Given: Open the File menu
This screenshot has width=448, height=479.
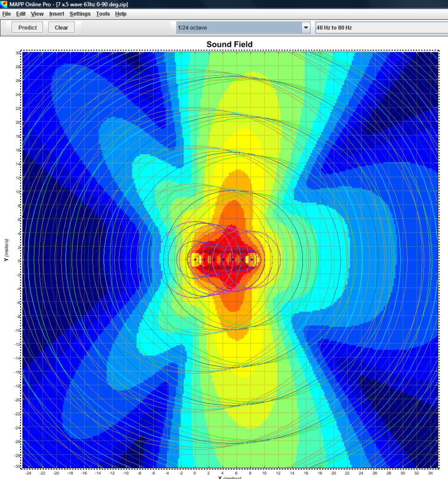Looking at the screenshot, I should point(7,14).
